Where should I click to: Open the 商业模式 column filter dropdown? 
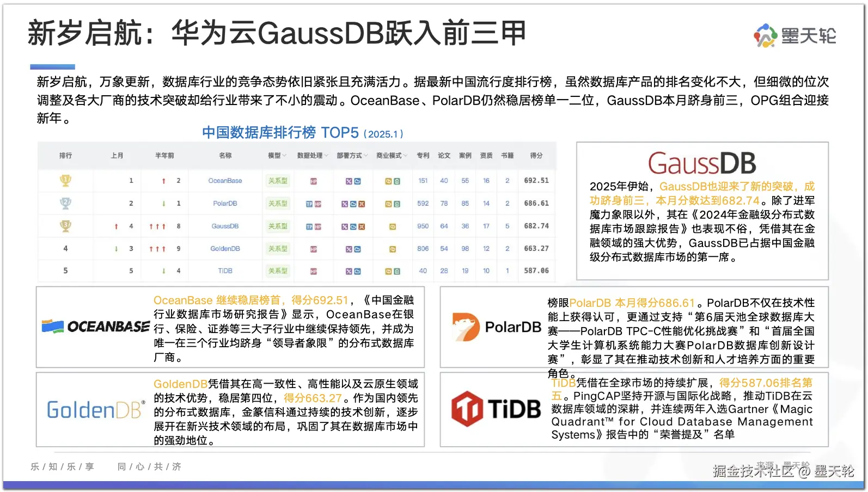[405, 156]
